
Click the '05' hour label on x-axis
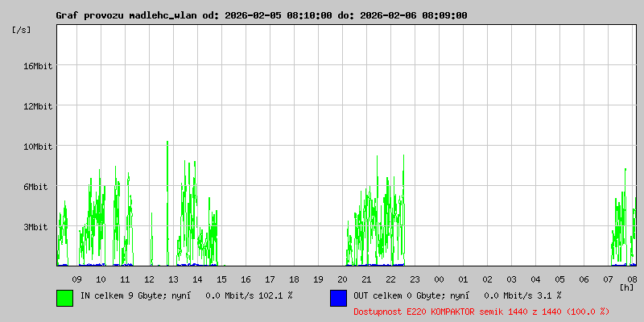[x=559, y=279]
